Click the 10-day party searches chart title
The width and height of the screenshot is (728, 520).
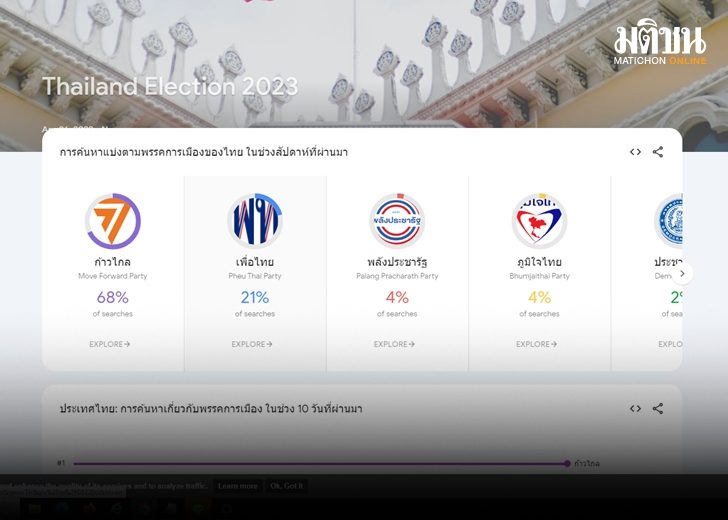[211, 409]
